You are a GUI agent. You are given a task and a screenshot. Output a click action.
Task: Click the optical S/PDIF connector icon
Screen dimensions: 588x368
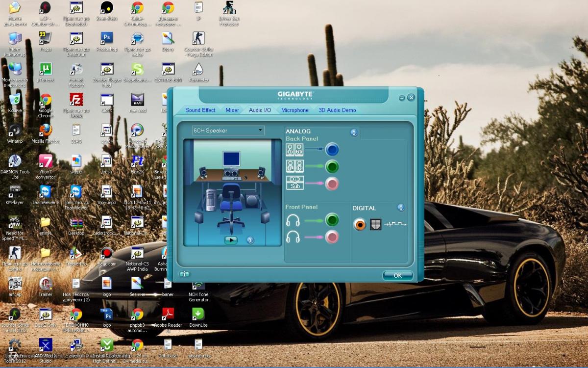click(375, 225)
